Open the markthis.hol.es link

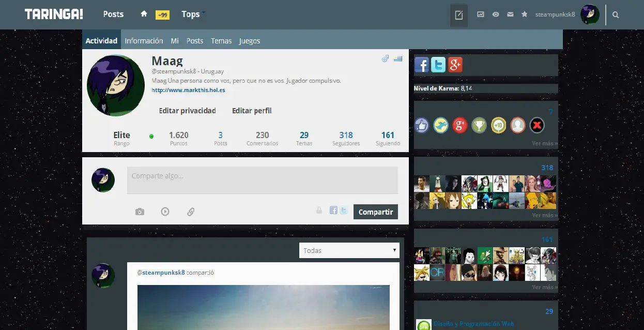click(188, 90)
